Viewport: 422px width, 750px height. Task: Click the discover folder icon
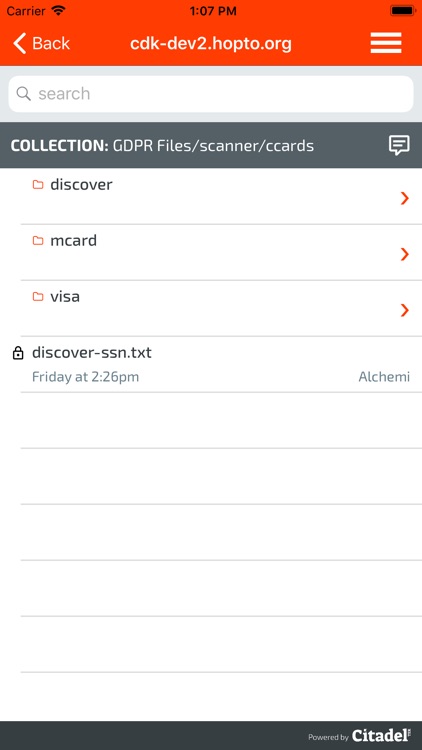pyautogui.click(x=38, y=185)
